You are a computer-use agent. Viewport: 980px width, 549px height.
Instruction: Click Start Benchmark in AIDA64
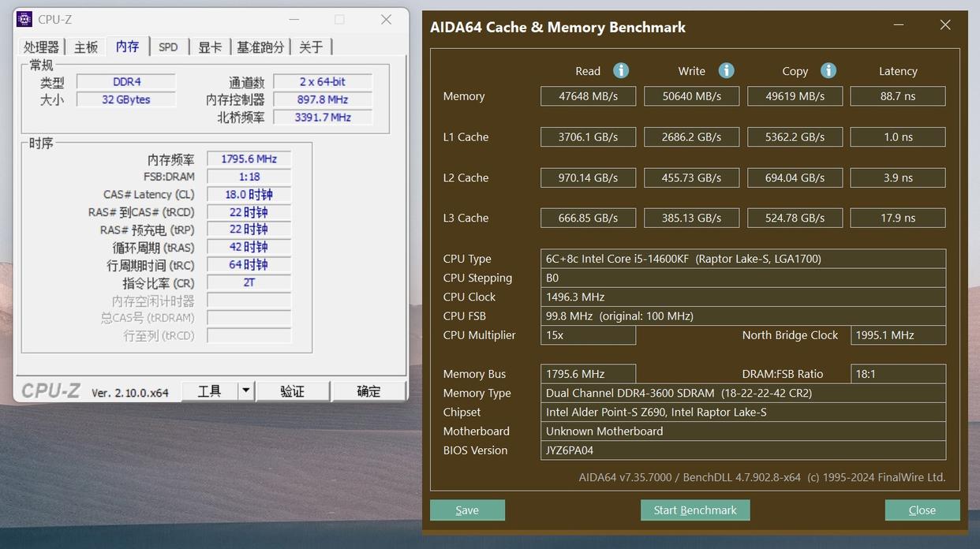695,510
